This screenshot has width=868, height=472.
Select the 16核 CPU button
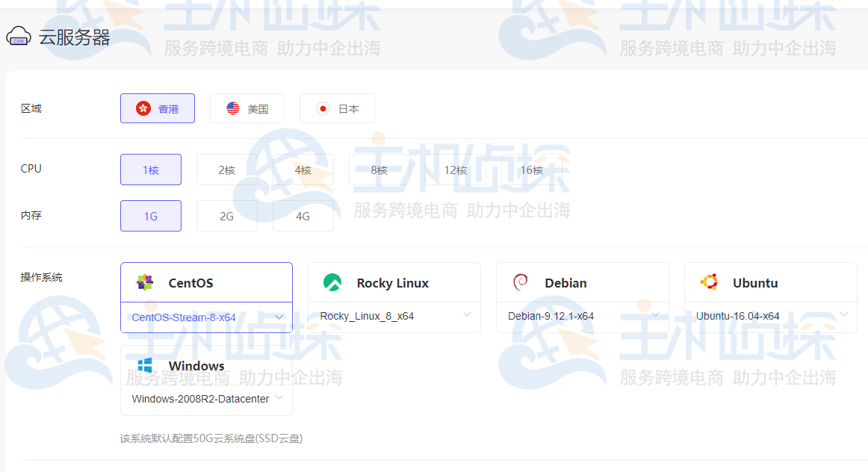click(x=532, y=170)
